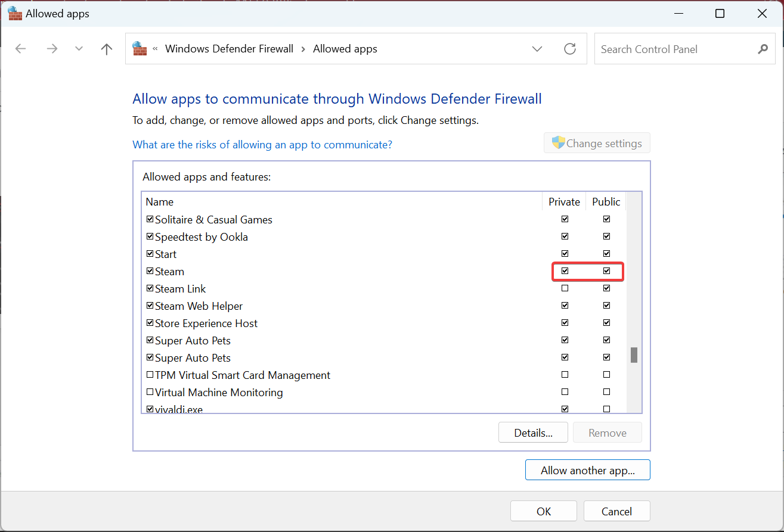Click the Forward navigation arrow
The height and width of the screenshot is (532, 784).
coord(52,49)
